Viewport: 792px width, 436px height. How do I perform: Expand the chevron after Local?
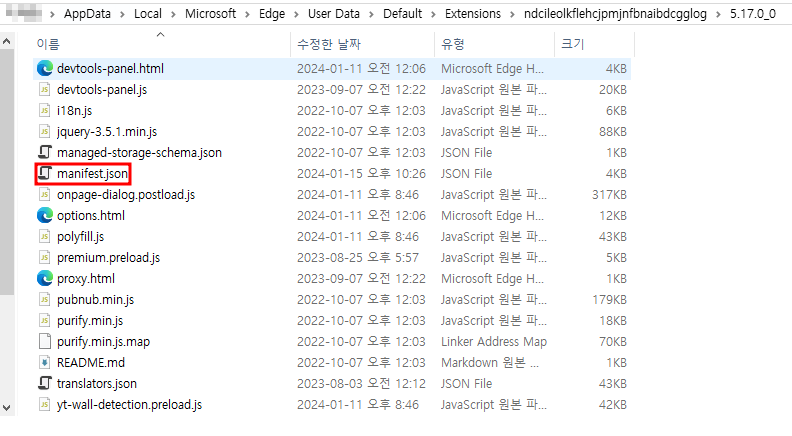pos(173,14)
